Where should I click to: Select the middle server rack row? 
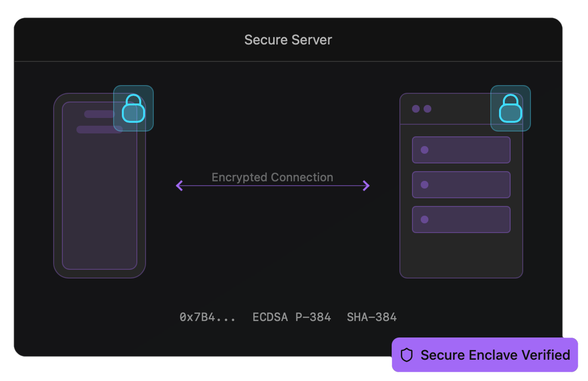tap(461, 185)
